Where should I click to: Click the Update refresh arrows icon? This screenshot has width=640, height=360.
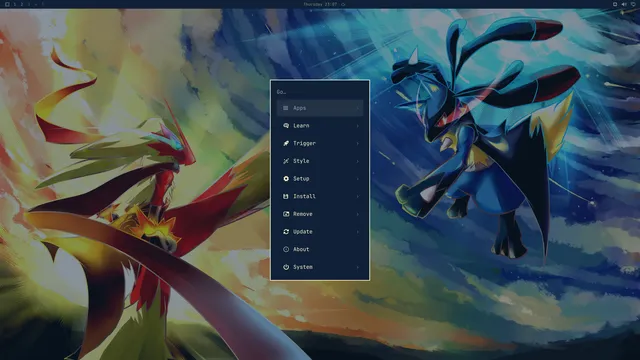[286, 232]
